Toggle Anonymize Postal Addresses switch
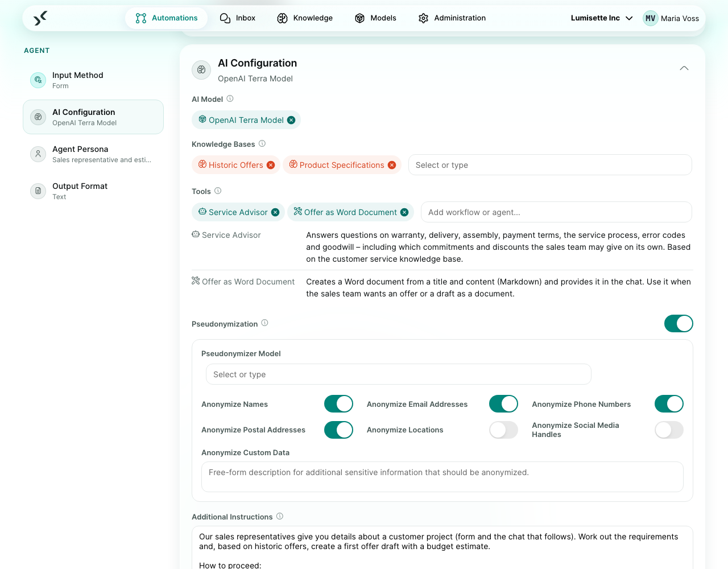Screen dimensions: 728x569 pyautogui.click(x=338, y=430)
